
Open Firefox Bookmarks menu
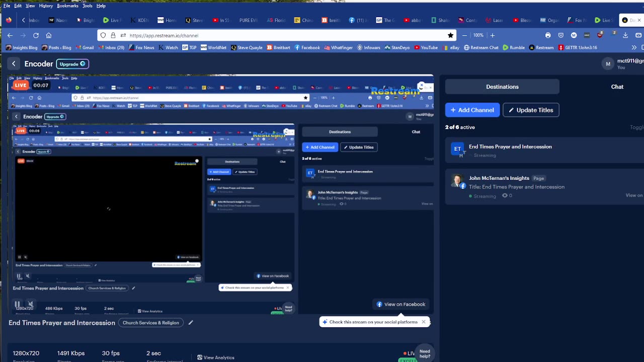click(67, 6)
